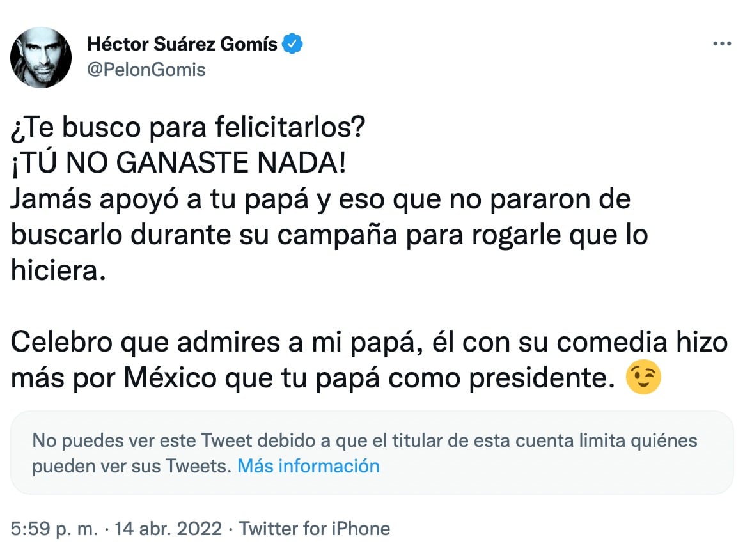
Task: Click the line "¿Te busco para felicitarlos?"
Action: pyautogui.click(x=188, y=128)
